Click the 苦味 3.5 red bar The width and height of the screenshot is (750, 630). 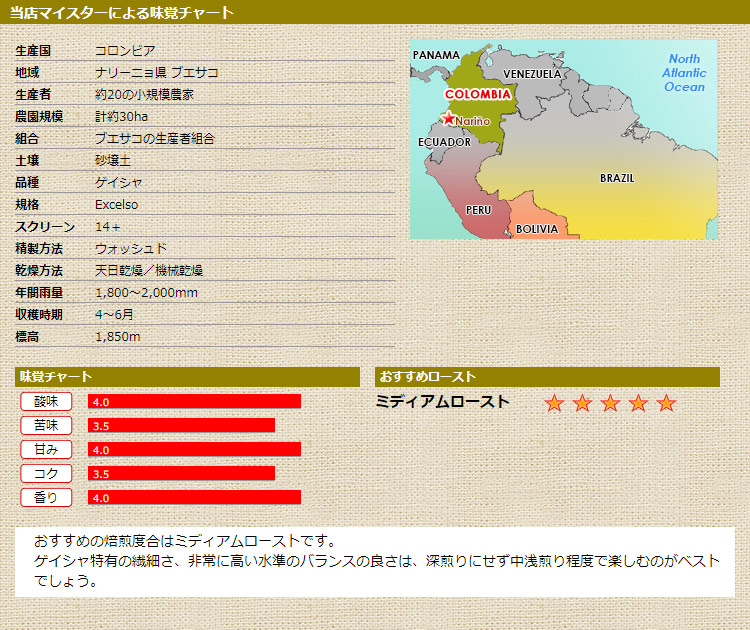coord(181,425)
